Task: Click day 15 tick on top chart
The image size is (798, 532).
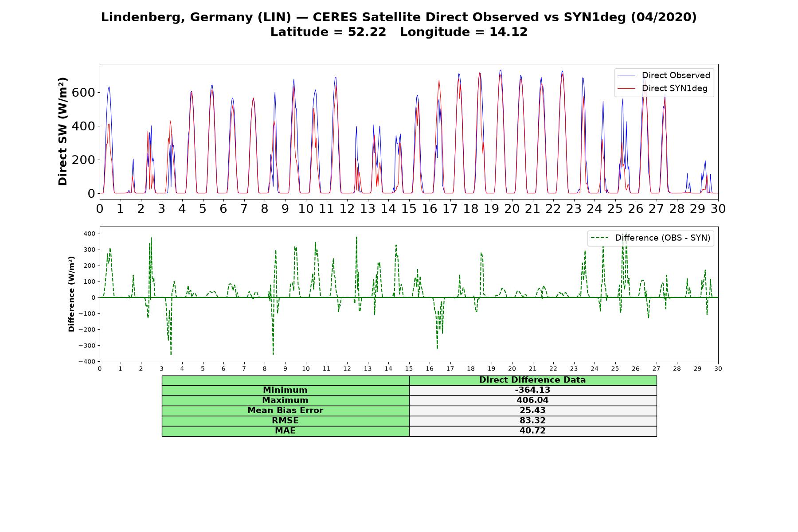Action: click(x=409, y=208)
